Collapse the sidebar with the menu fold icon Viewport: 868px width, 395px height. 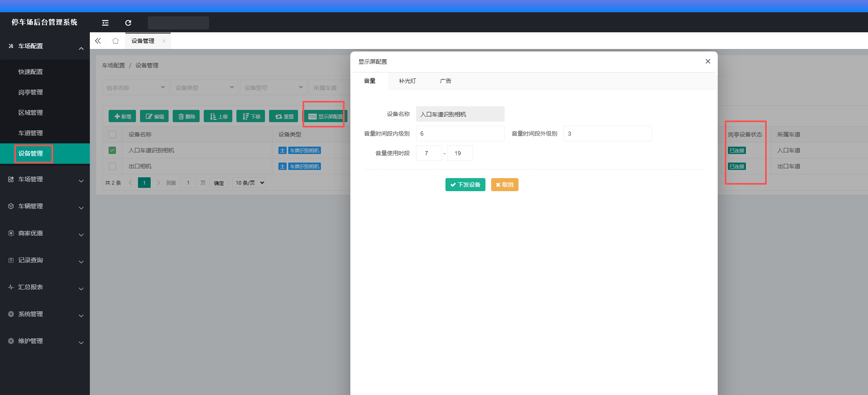pyautogui.click(x=105, y=23)
